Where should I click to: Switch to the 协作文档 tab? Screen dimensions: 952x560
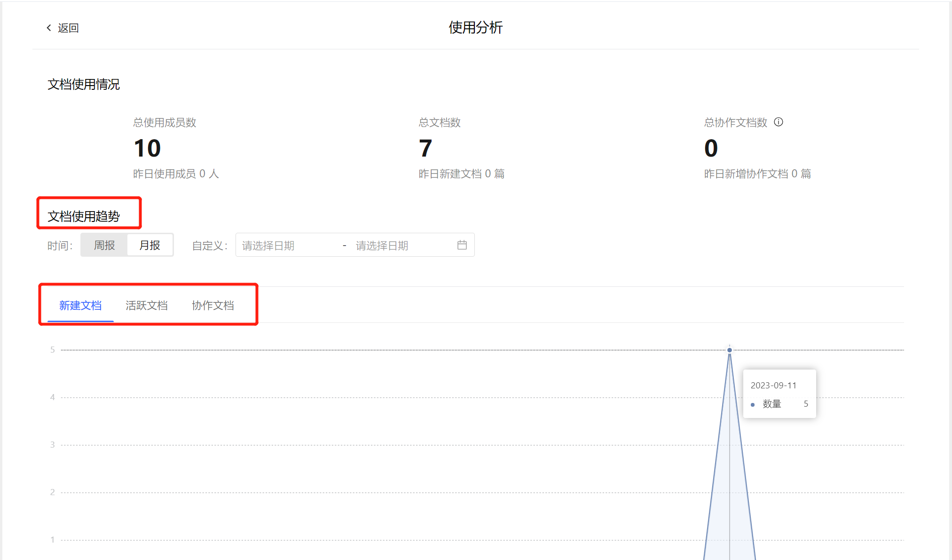click(213, 306)
